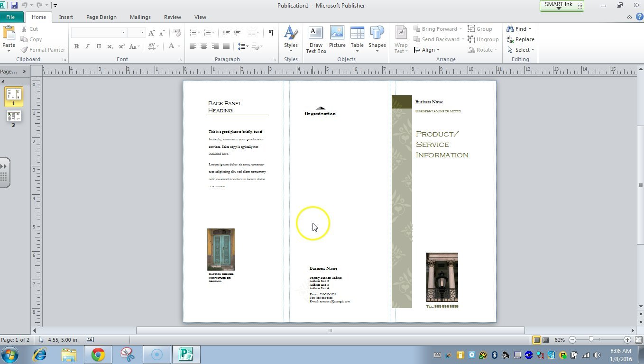
Task: Open Find in the Editing group
Action: (519, 28)
